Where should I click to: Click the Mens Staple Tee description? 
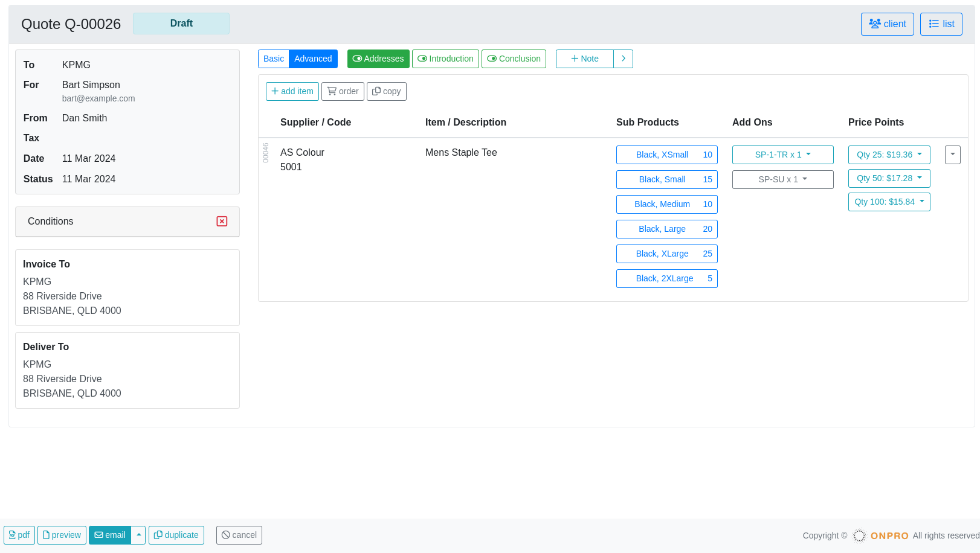[x=461, y=153]
